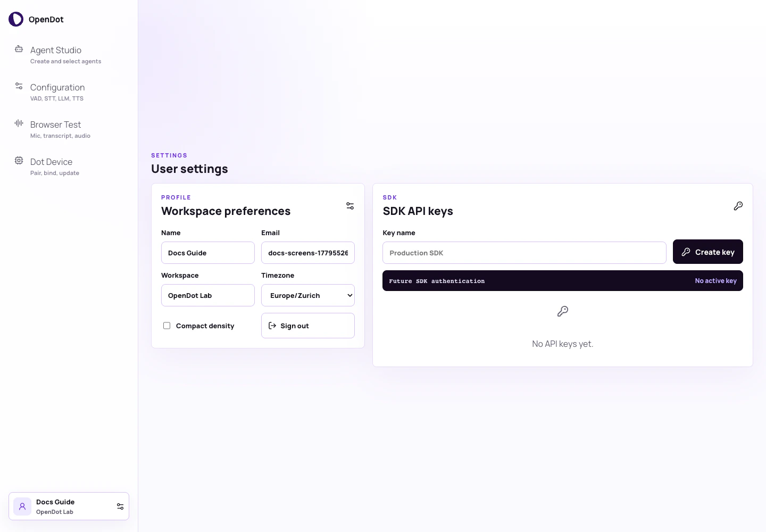
Task: Focus the Key name Production SDK field
Action: pyautogui.click(x=524, y=253)
